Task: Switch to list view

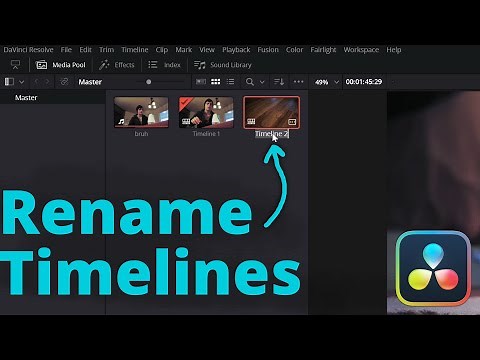Action: pos(230,82)
